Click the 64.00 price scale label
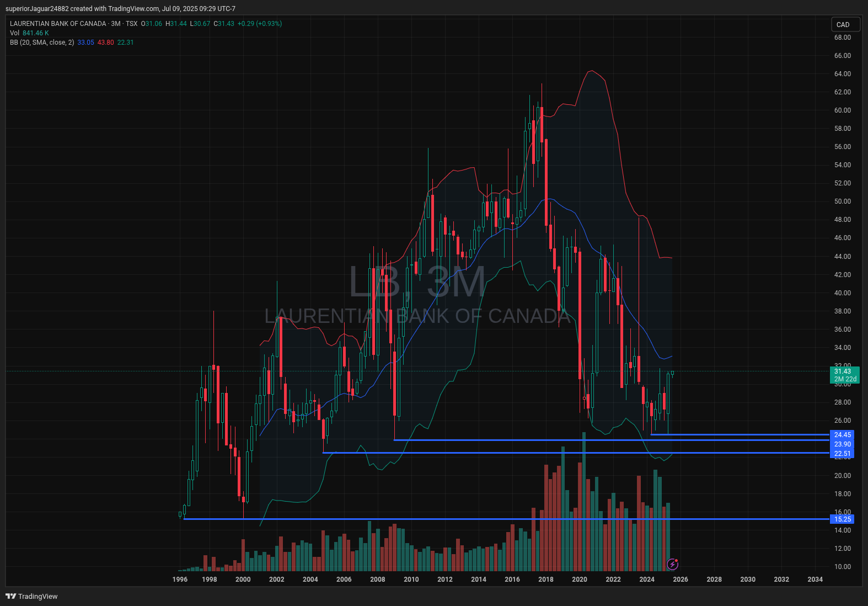 point(843,74)
